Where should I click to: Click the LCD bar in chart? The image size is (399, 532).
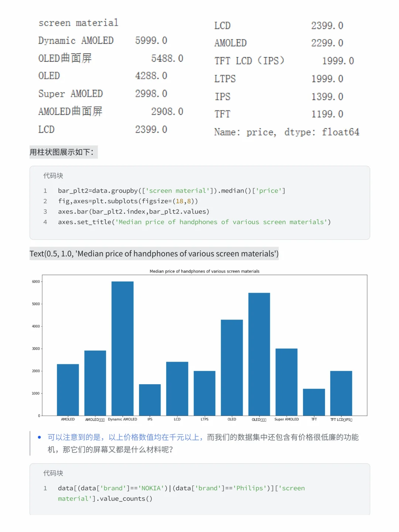[x=177, y=389]
